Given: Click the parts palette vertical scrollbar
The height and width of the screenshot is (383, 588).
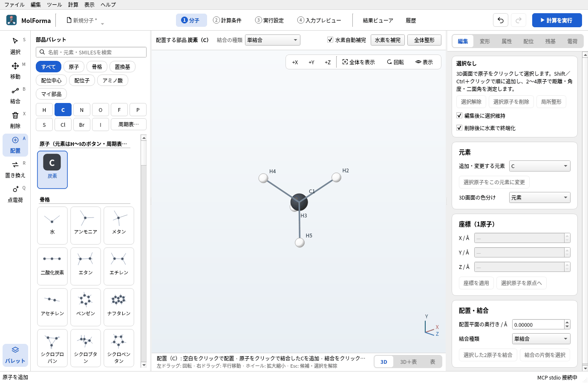Looking at the screenshot, I should (144, 251).
